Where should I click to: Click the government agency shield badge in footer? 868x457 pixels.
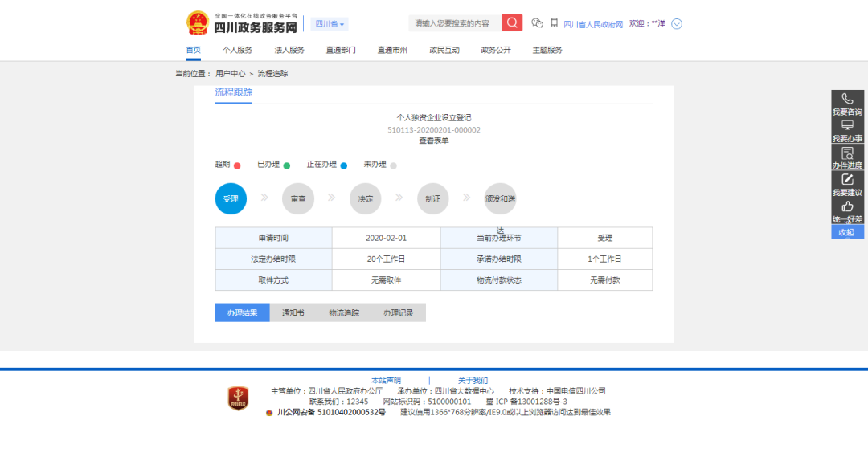238,398
